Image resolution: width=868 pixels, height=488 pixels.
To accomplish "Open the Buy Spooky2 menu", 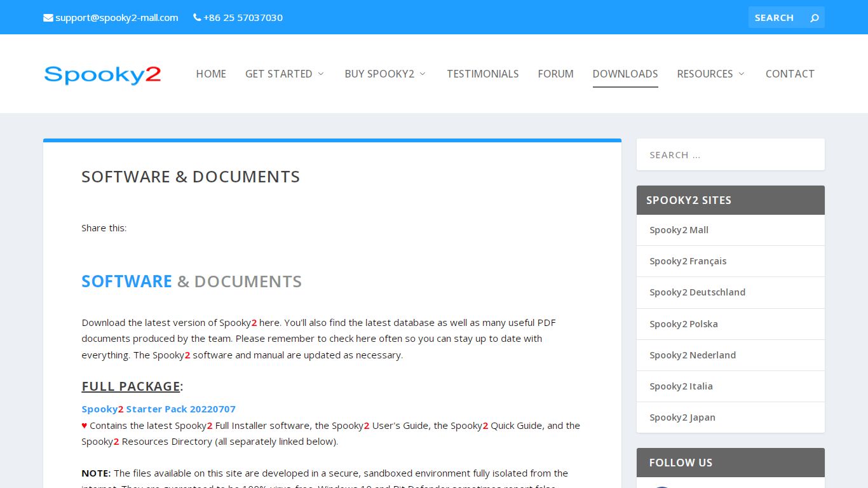I will point(379,74).
